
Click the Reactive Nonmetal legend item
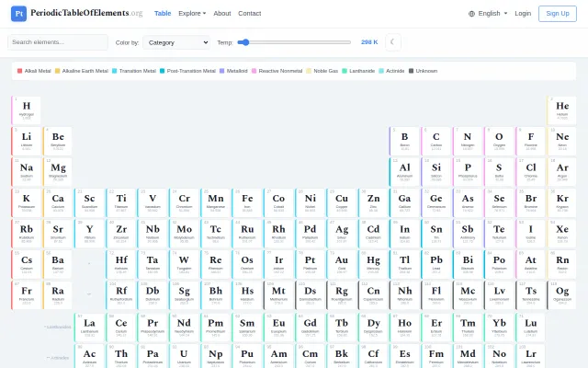(277, 71)
